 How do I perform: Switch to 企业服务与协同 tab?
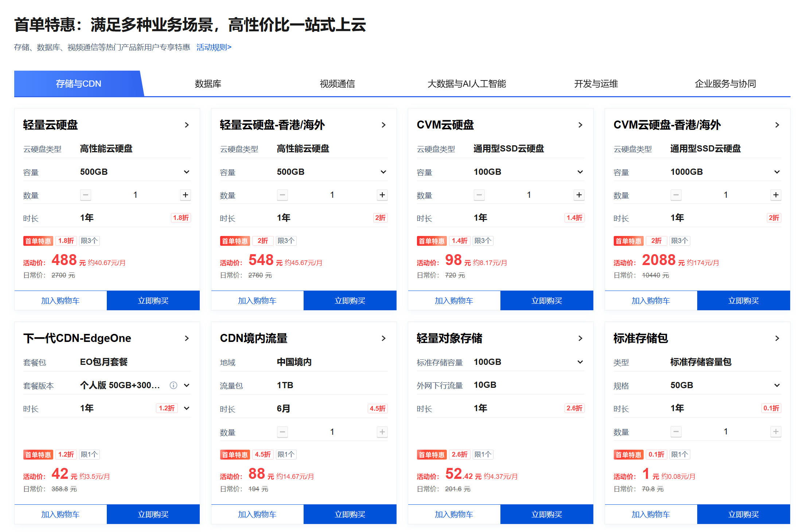[725, 84]
